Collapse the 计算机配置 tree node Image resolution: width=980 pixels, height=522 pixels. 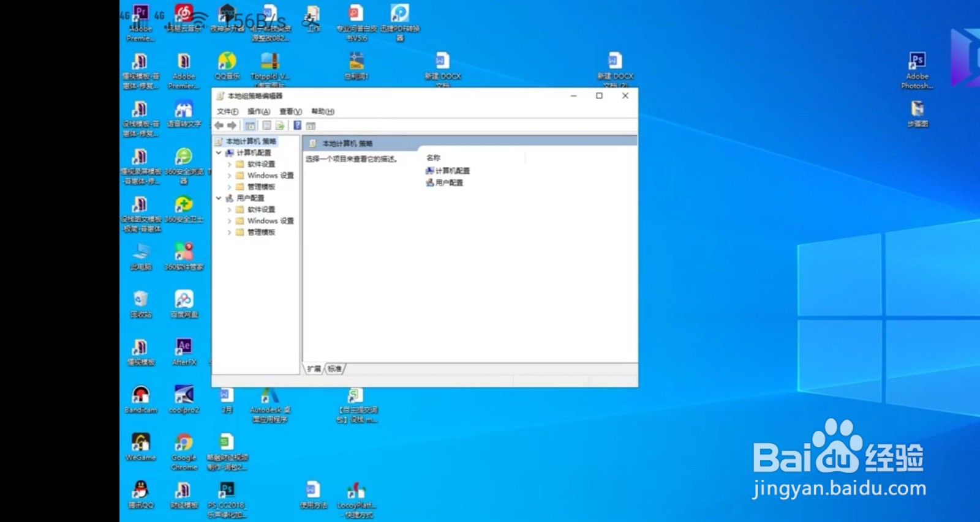click(x=219, y=153)
